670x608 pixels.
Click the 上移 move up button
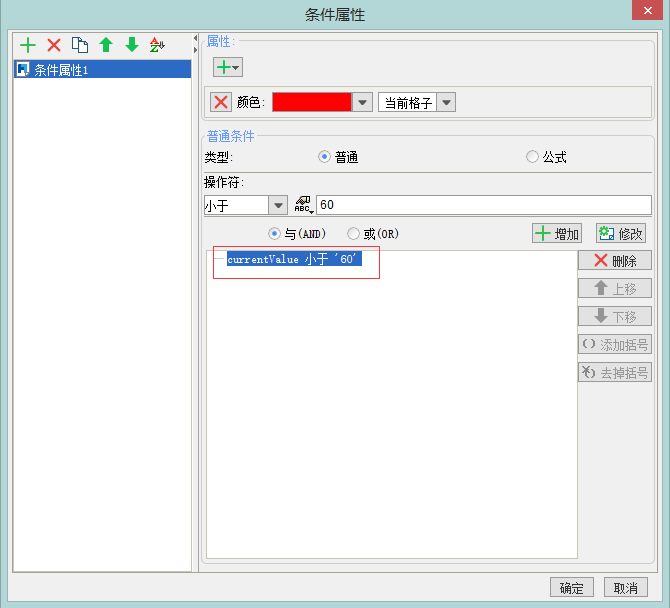(x=615, y=288)
